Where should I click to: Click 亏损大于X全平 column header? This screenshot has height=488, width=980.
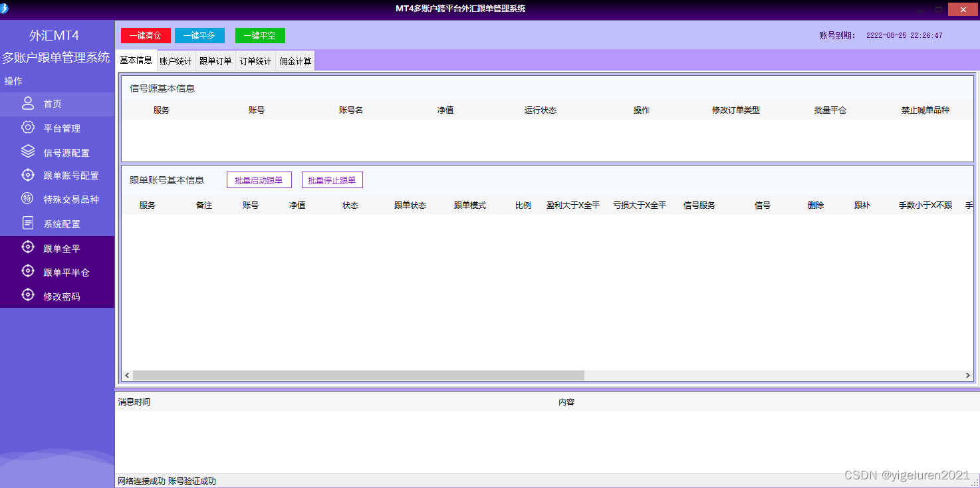[640, 205]
